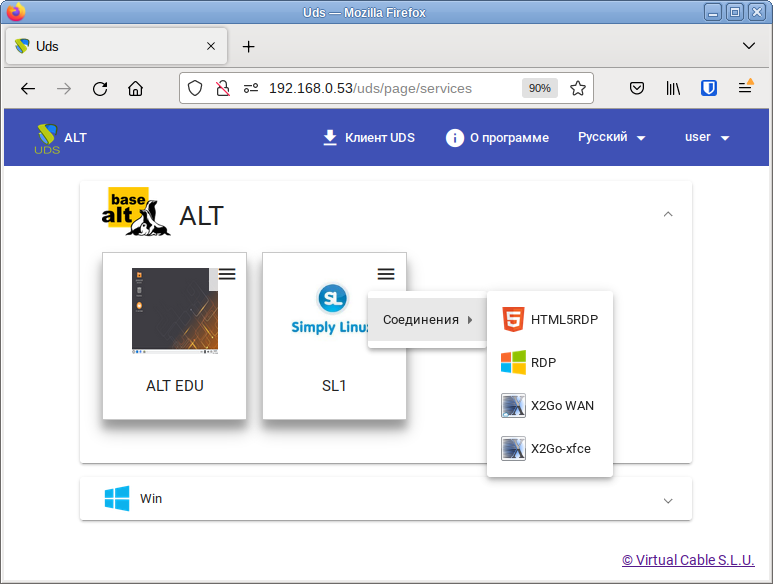Connect using X2Go WAN transport

pyautogui.click(x=550, y=406)
